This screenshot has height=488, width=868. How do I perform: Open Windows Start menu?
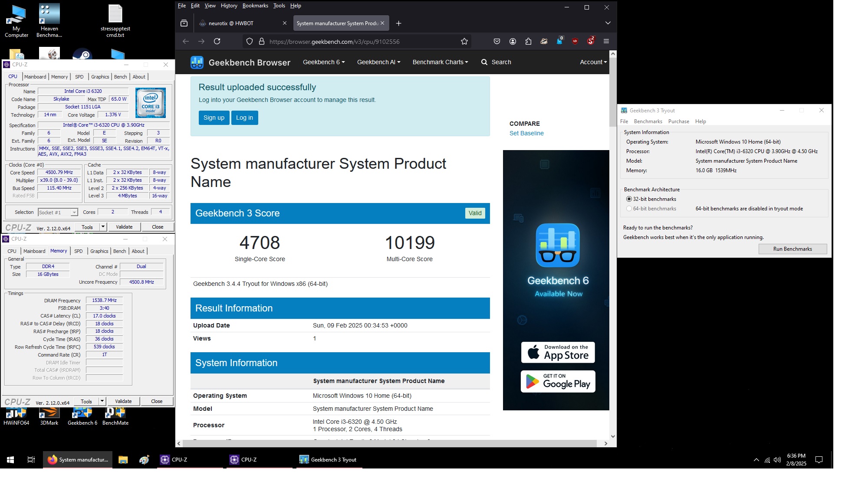10,460
